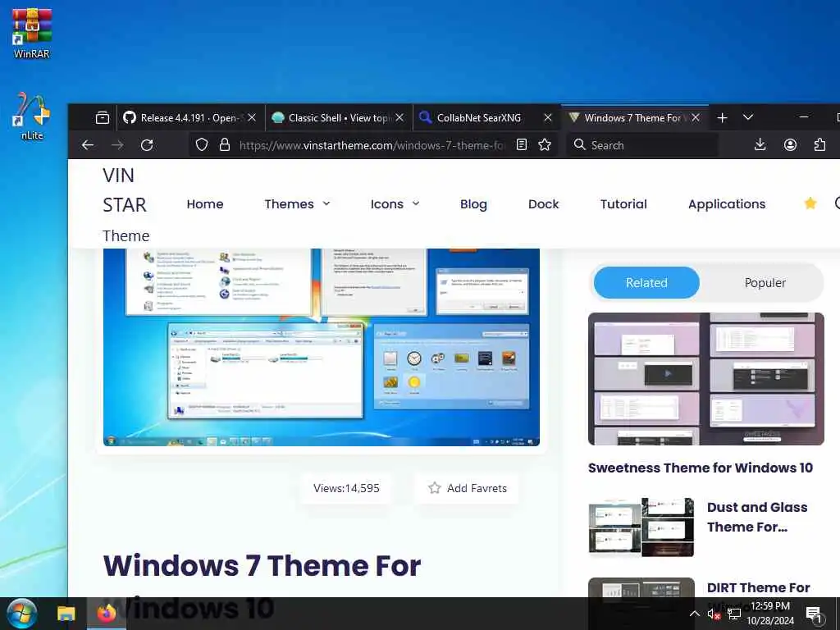Expand the Icons dropdown menu
Screen dimensions: 840x630
395,204
